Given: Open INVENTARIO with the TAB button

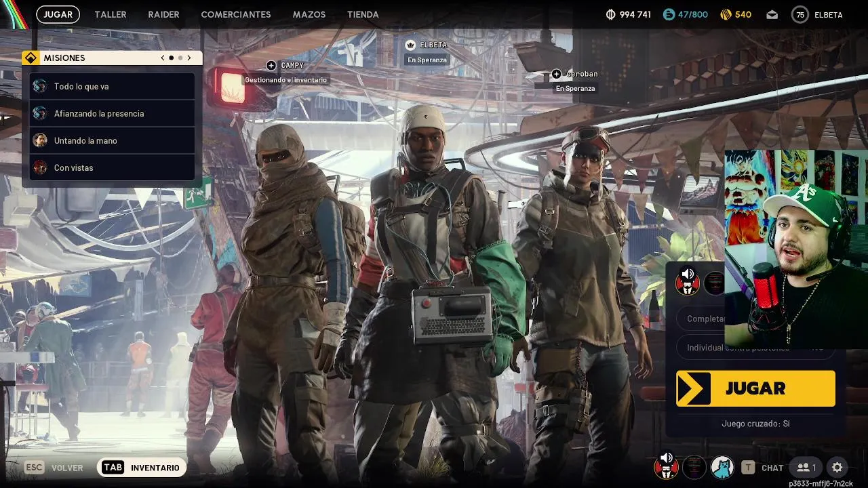Looking at the screenshot, I should pyautogui.click(x=142, y=467).
